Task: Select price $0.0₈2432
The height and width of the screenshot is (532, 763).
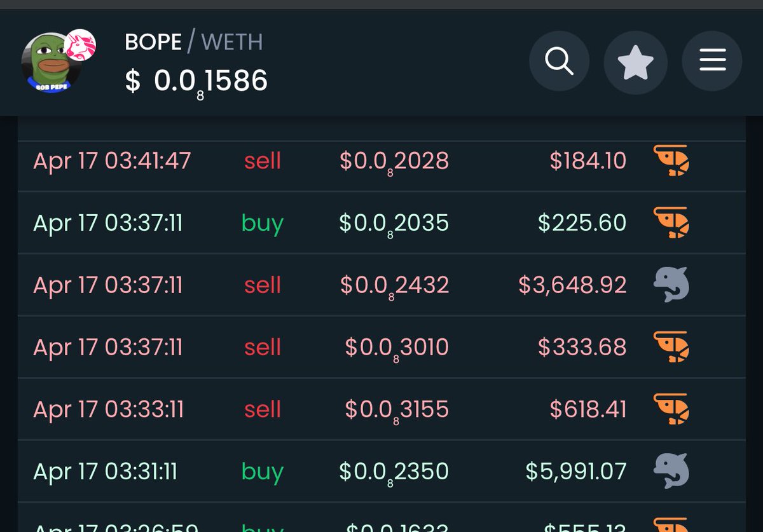Action: 394,287
